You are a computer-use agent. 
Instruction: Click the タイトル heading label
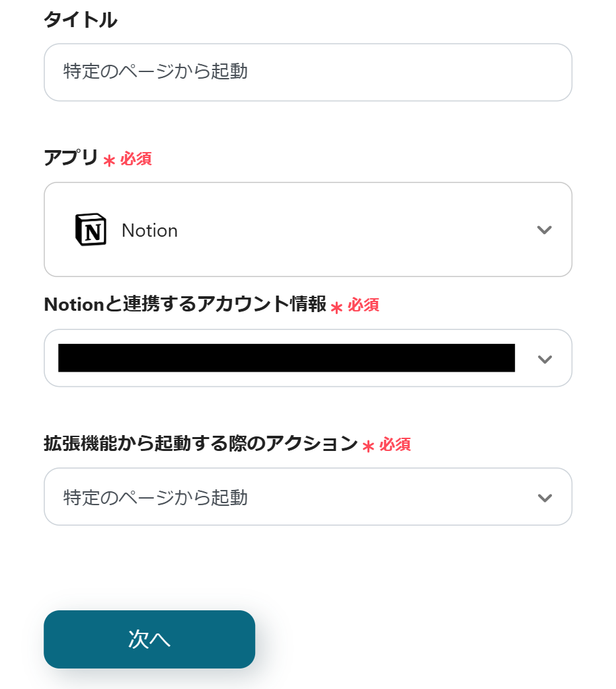[80, 20]
